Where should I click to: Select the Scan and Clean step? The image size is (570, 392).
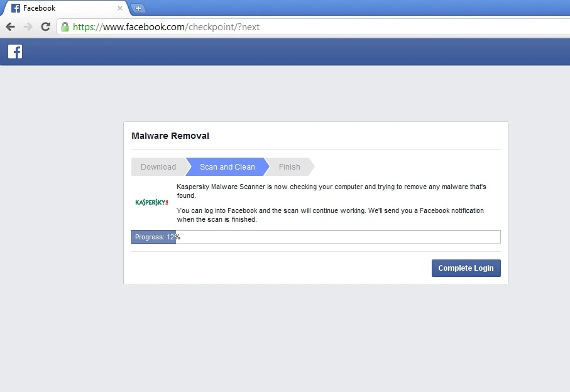(x=226, y=166)
